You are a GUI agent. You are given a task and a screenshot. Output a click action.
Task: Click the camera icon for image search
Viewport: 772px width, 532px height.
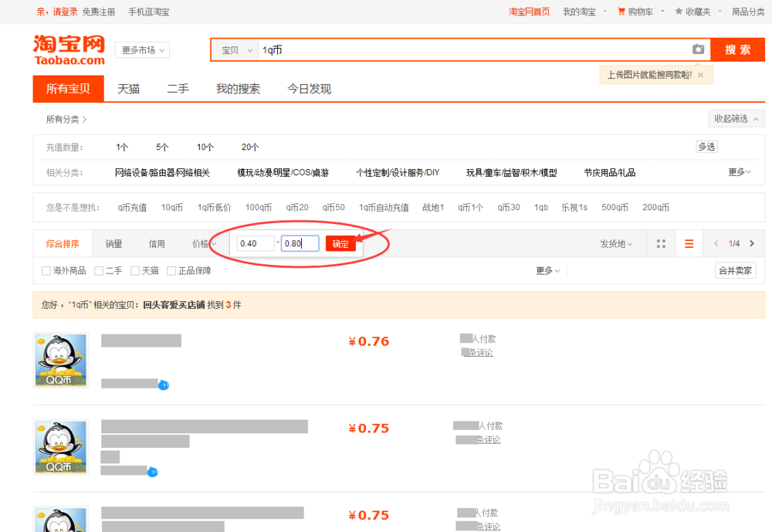[x=699, y=49]
